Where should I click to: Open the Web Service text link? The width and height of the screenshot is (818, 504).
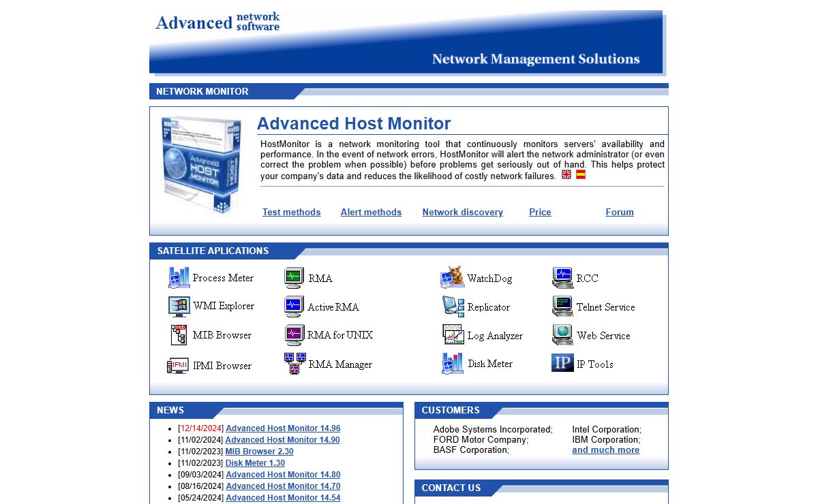tap(603, 336)
